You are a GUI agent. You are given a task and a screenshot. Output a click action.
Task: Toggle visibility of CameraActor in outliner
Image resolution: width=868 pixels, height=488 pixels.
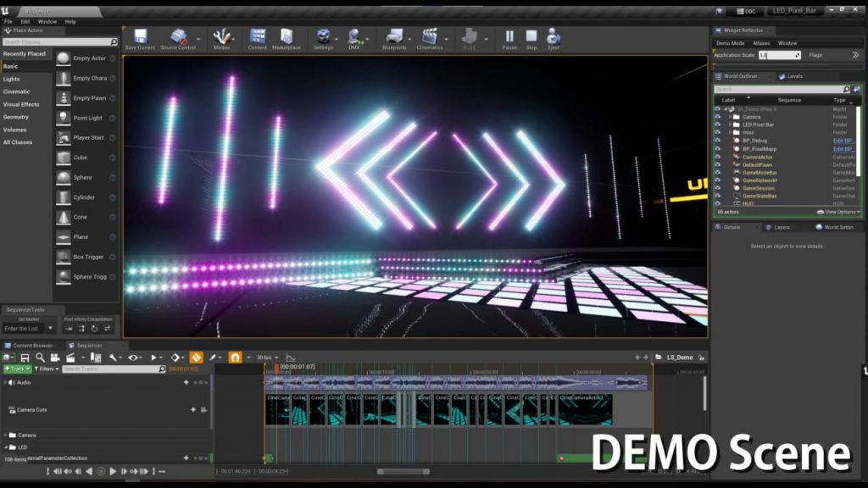tap(718, 157)
